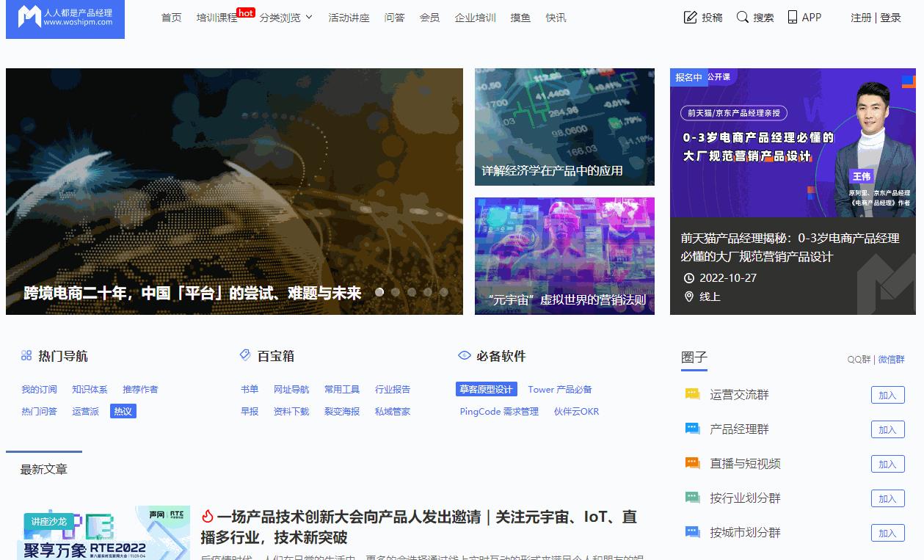Click the highlighted 热议 tag

123,411
